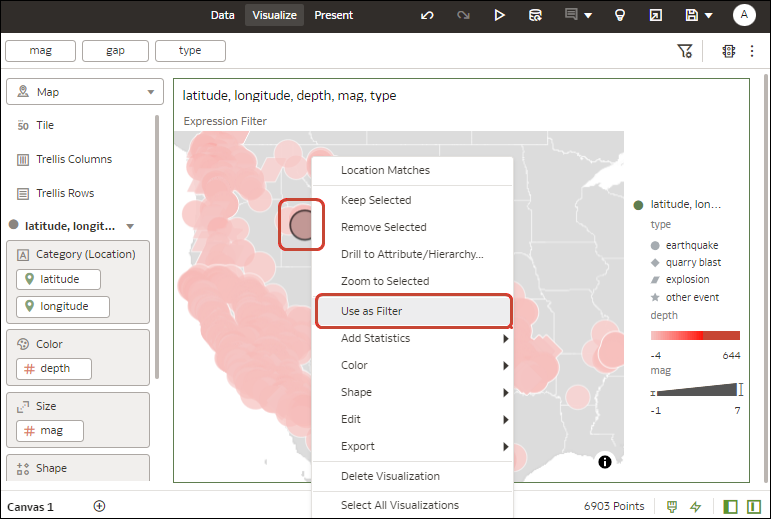The width and height of the screenshot is (771, 519).
Task: Click the Undo arrow icon
Action: [427, 15]
